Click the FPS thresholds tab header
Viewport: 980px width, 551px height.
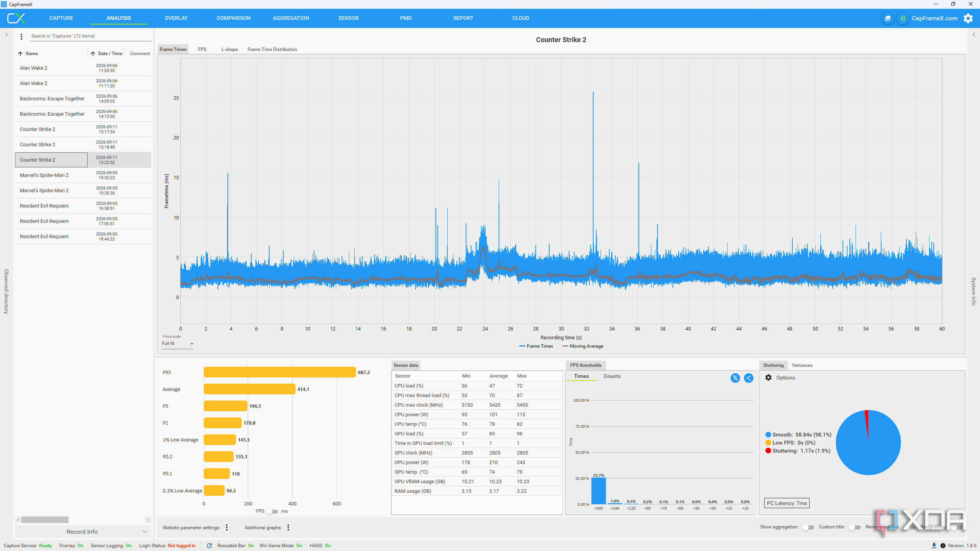coord(586,365)
